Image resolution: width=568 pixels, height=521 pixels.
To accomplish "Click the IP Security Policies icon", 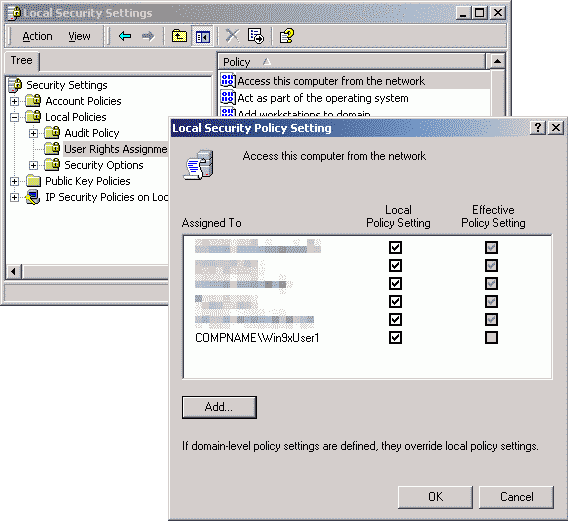I will point(33,197).
